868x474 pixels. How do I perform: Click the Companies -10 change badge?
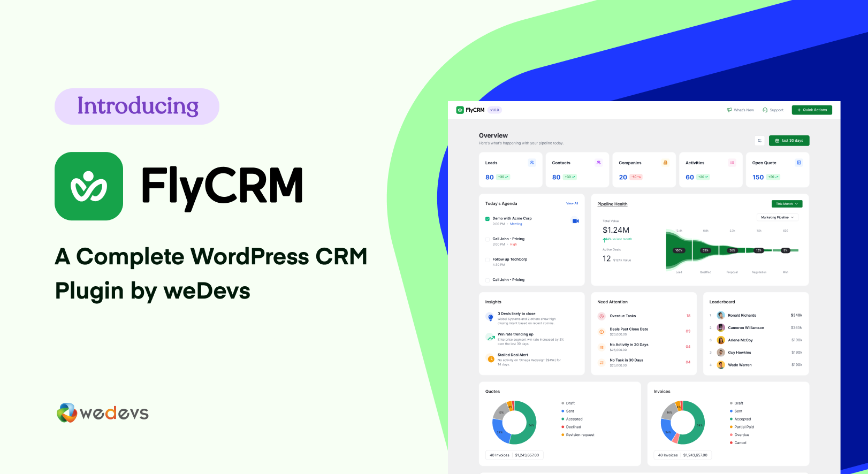click(x=636, y=177)
